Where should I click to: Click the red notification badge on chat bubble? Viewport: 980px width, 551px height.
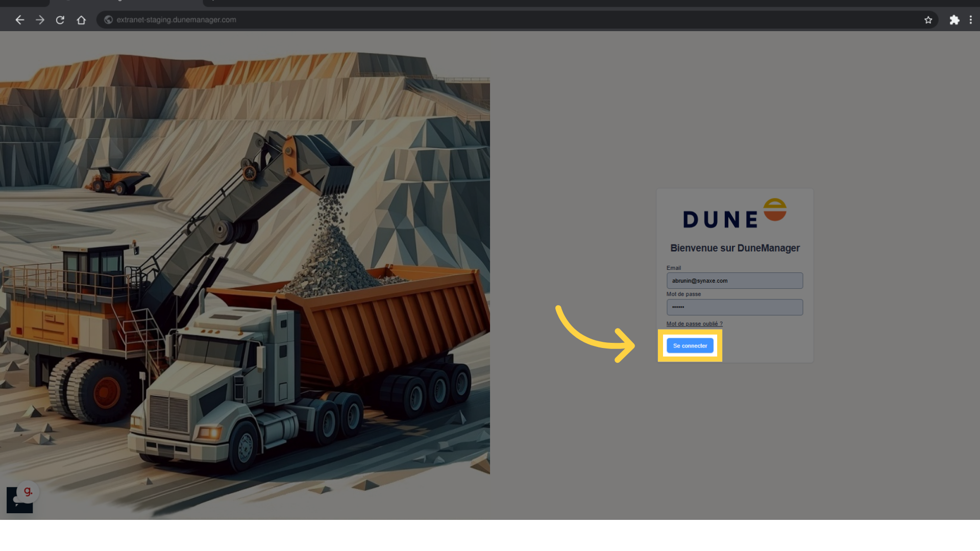[x=28, y=491]
